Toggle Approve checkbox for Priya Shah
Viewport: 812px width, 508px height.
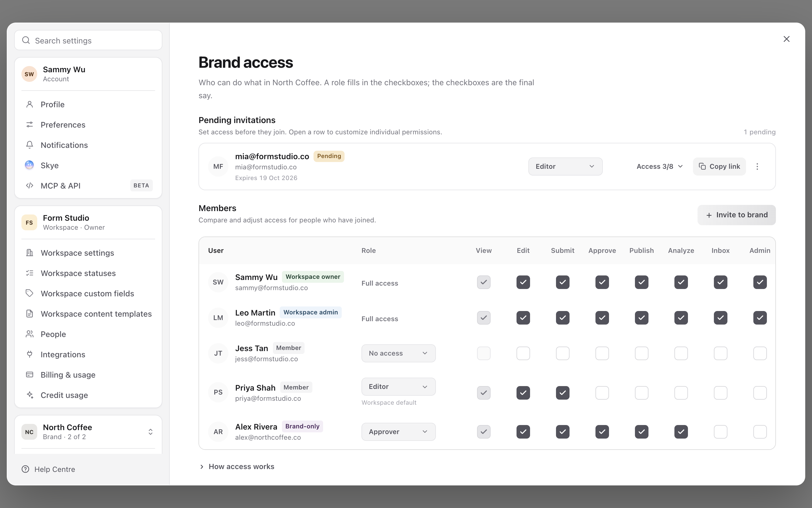(x=602, y=393)
